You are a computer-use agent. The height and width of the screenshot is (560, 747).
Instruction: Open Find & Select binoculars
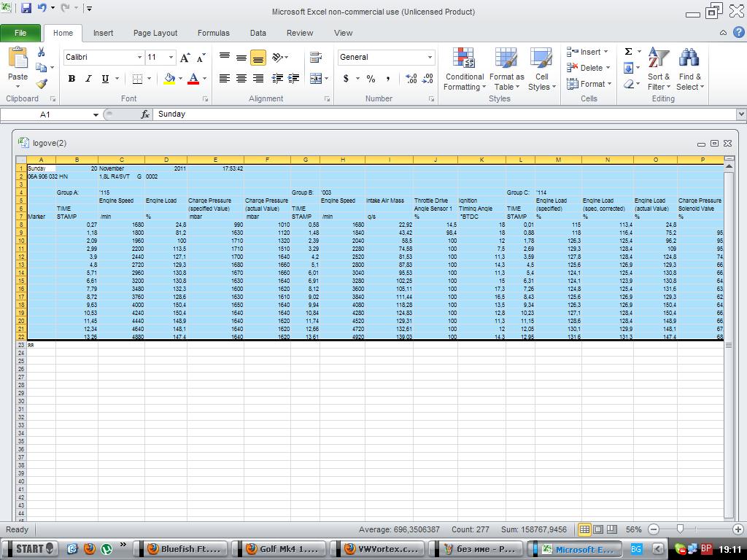689,70
